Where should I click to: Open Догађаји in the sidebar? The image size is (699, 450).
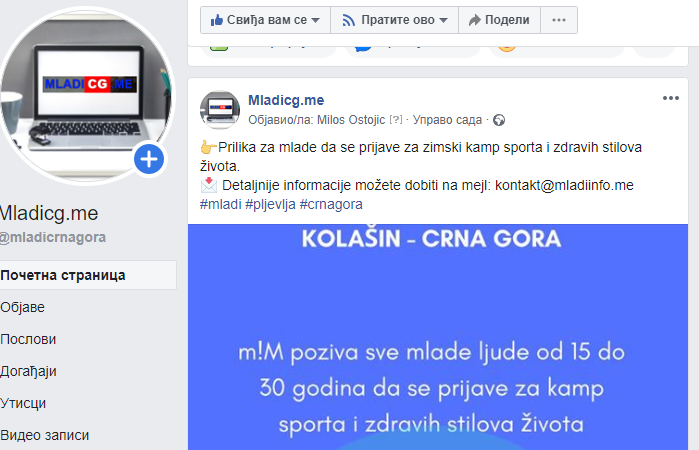pyautogui.click(x=29, y=372)
